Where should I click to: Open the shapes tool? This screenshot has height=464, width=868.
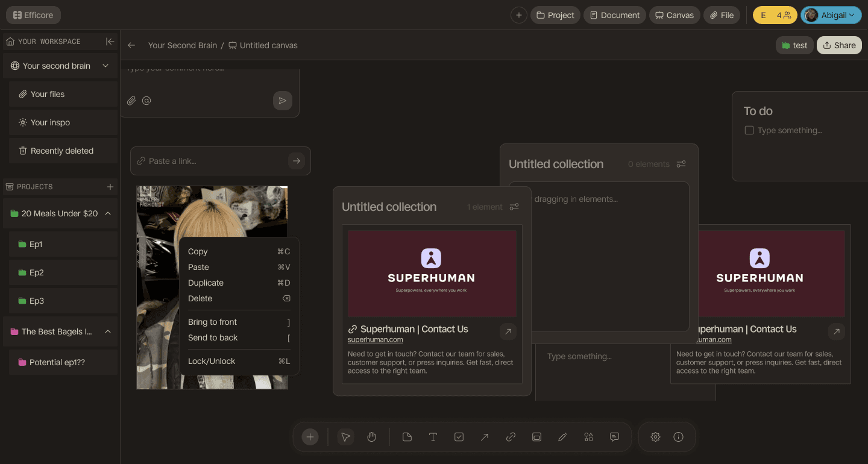pyautogui.click(x=589, y=437)
